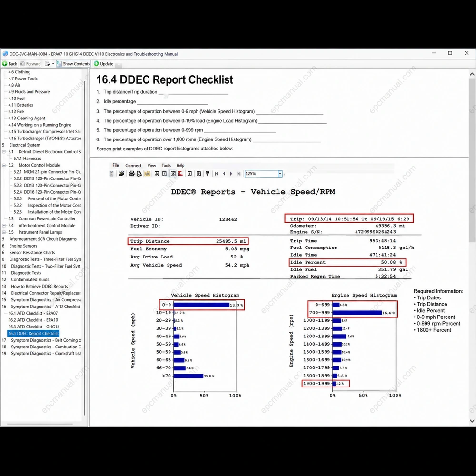Go to next page in DDEC Reports toolbar
This screenshot has width=476, height=476.
point(231,174)
